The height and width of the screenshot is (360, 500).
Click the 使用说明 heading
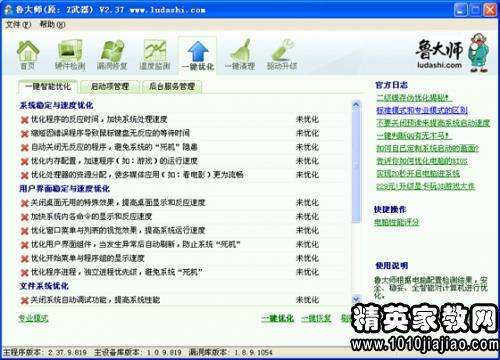392,266
